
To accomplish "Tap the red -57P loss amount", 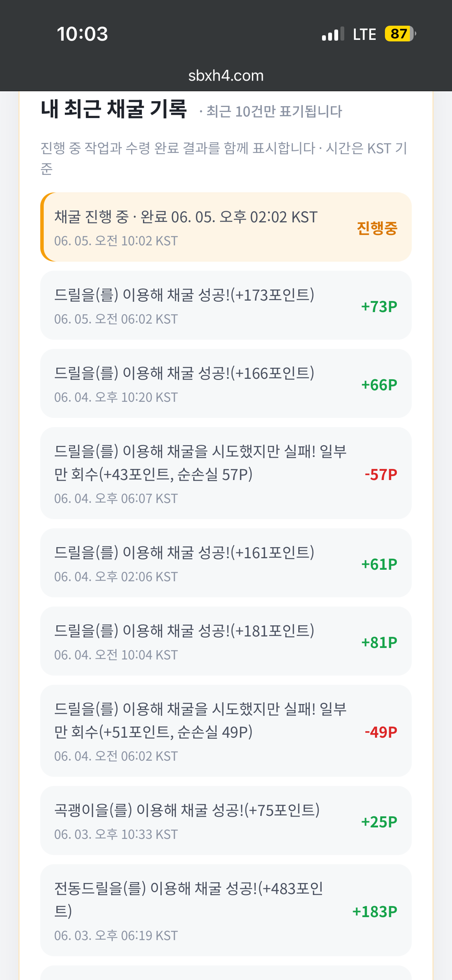I will coord(381,475).
